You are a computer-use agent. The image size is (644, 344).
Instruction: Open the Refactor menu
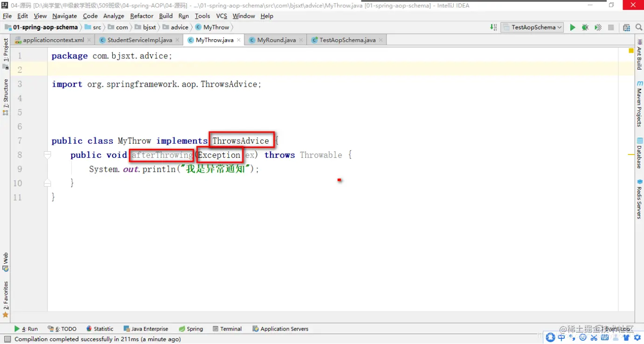click(x=142, y=16)
